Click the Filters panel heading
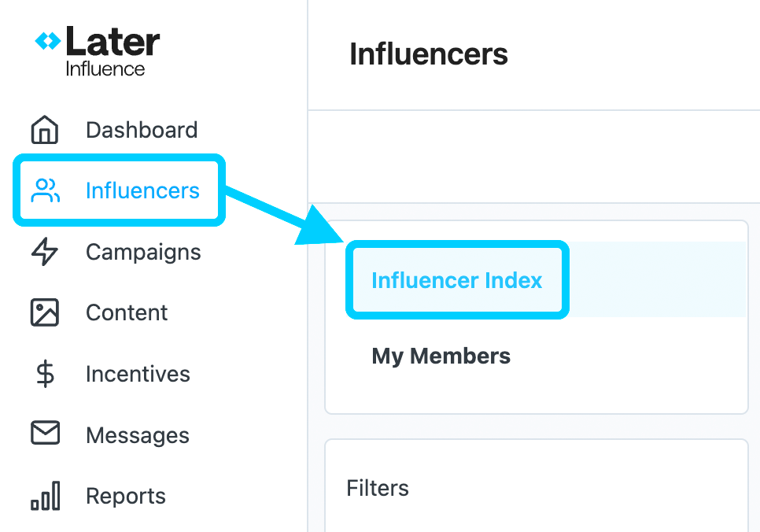The width and height of the screenshot is (760, 532). coord(378,488)
